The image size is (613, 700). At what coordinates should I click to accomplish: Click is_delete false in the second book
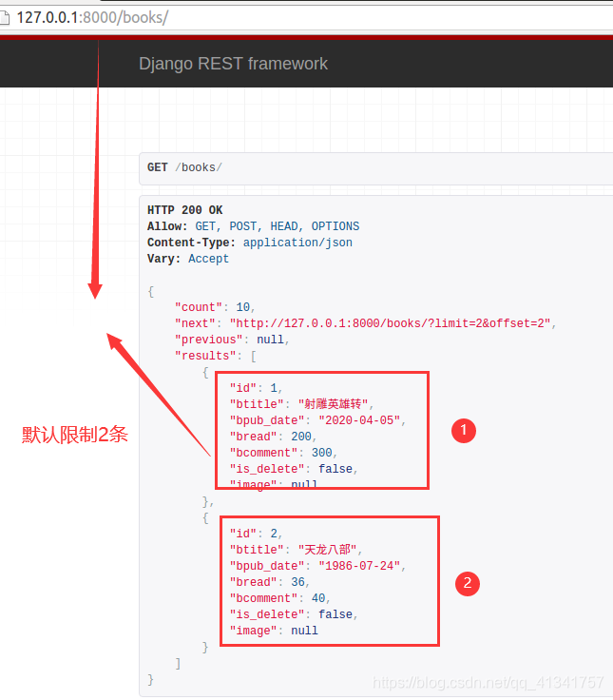click(x=293, y=614)
